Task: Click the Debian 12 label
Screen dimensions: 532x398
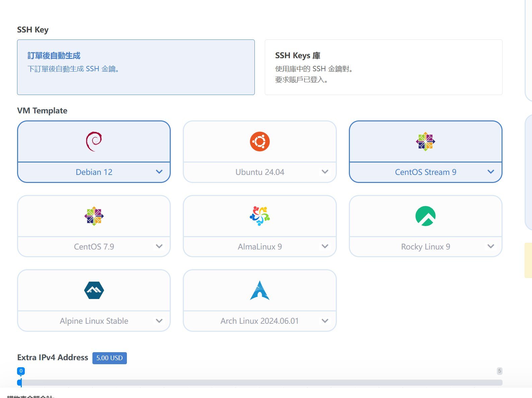Action: click(x=94, y=172)
